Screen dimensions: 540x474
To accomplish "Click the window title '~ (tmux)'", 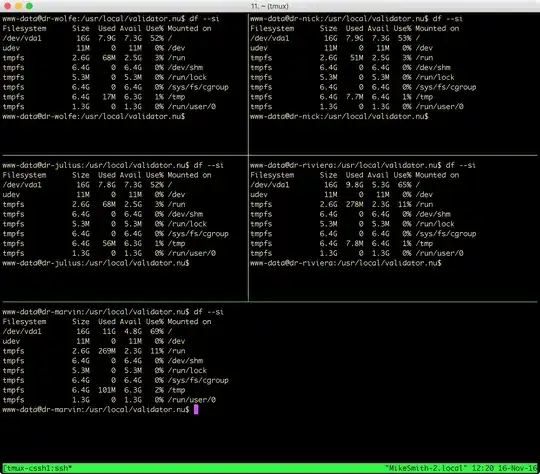I will 270,6.
